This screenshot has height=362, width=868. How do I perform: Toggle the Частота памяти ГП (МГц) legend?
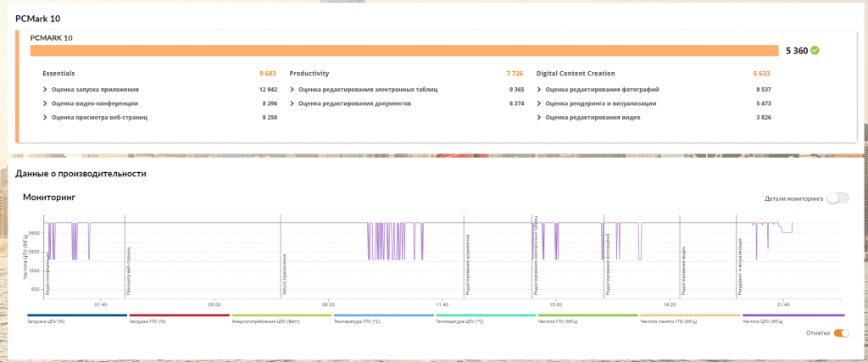click(690, 318)
